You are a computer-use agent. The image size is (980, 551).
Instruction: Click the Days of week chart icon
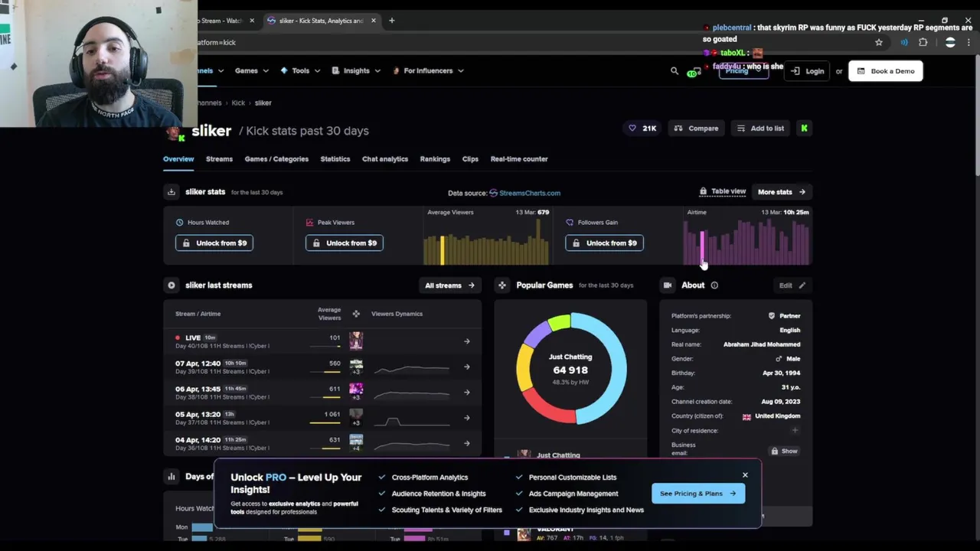(x=171, y=477)
